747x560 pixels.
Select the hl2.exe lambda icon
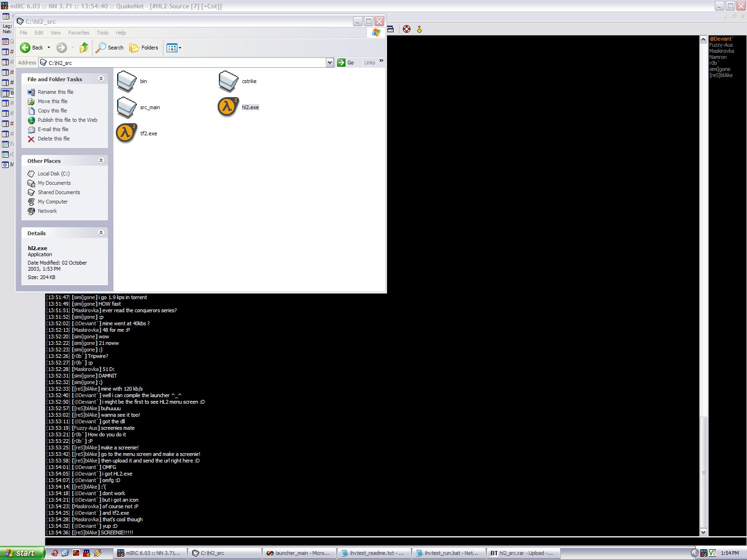point(228,107)
